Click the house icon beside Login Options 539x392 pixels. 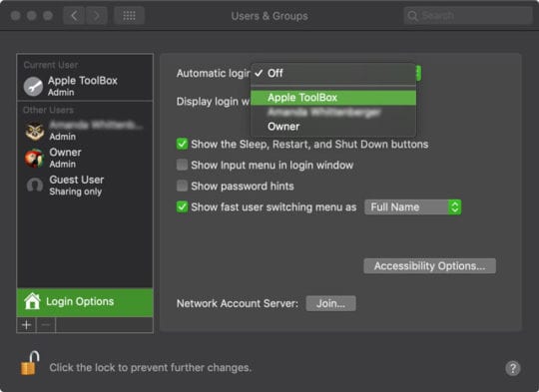click(32, 301)
